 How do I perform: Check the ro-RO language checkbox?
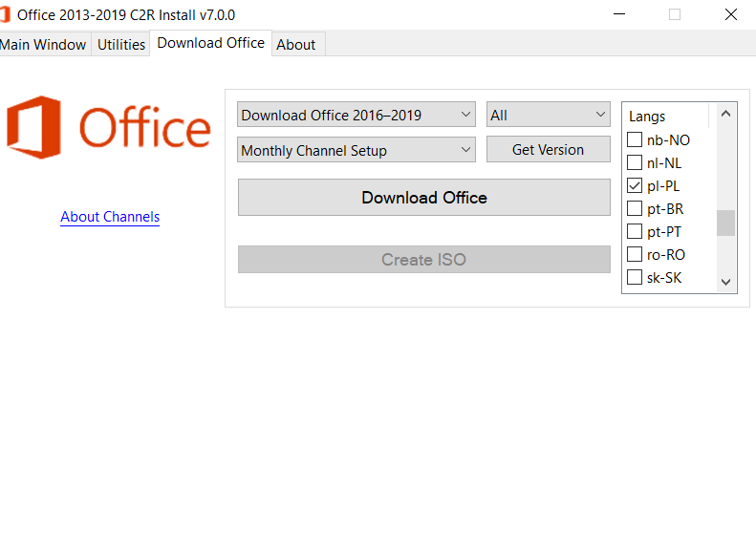pyautogui.click(x=635, y=254)
